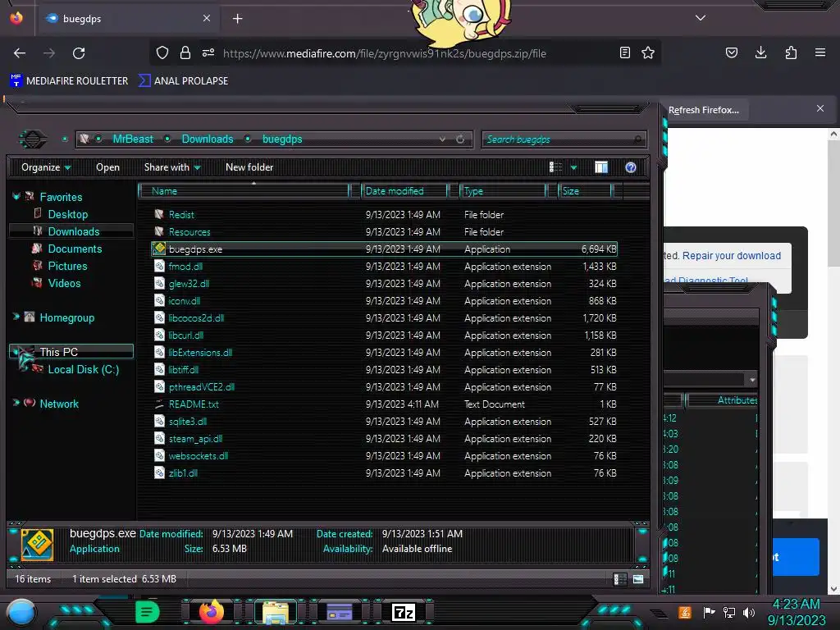The width and height of the screenshot is (840, 630).
Task: Open Pocket save icon
Action: (732, 52)
